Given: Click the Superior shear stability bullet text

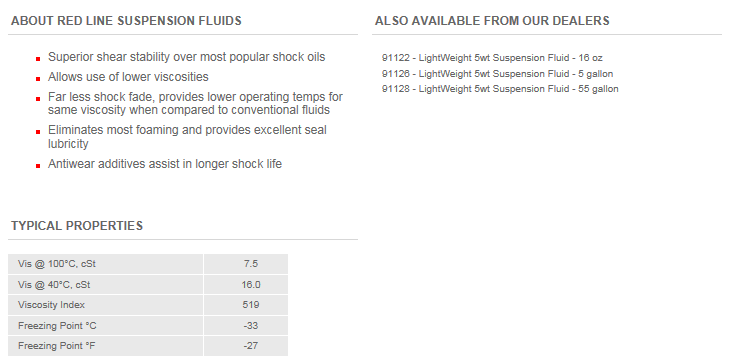Looking at the screenshot, I should click(x=186, y=57).
